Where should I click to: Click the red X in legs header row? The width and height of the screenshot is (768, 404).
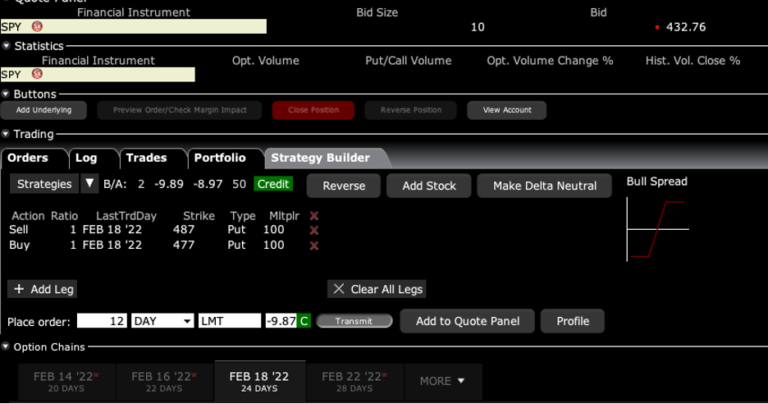314,216
